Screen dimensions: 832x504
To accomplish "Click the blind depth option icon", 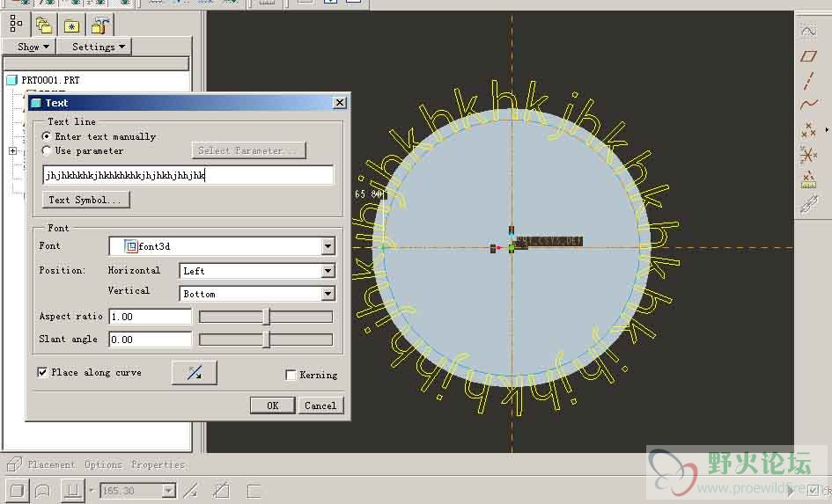I will 73,491.
